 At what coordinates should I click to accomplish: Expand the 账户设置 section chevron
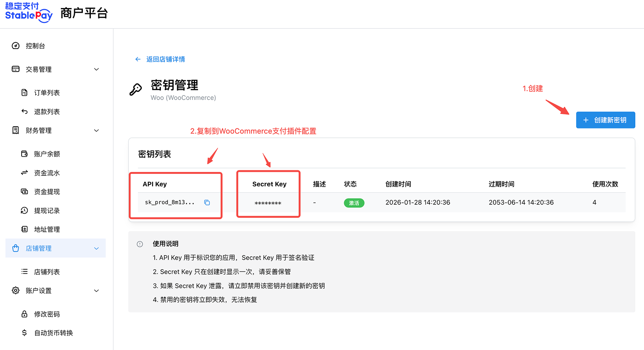pyautogui.click(x=96, y=290)
